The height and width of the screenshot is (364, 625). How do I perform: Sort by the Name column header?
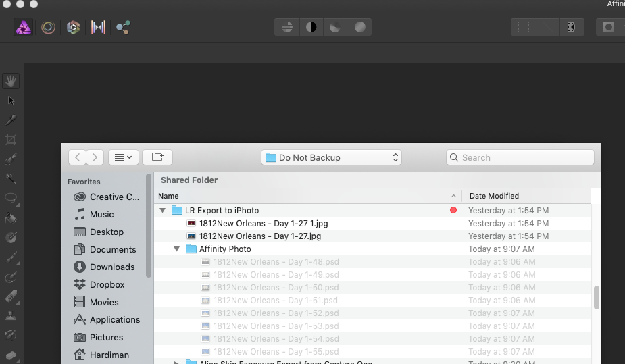307,196
